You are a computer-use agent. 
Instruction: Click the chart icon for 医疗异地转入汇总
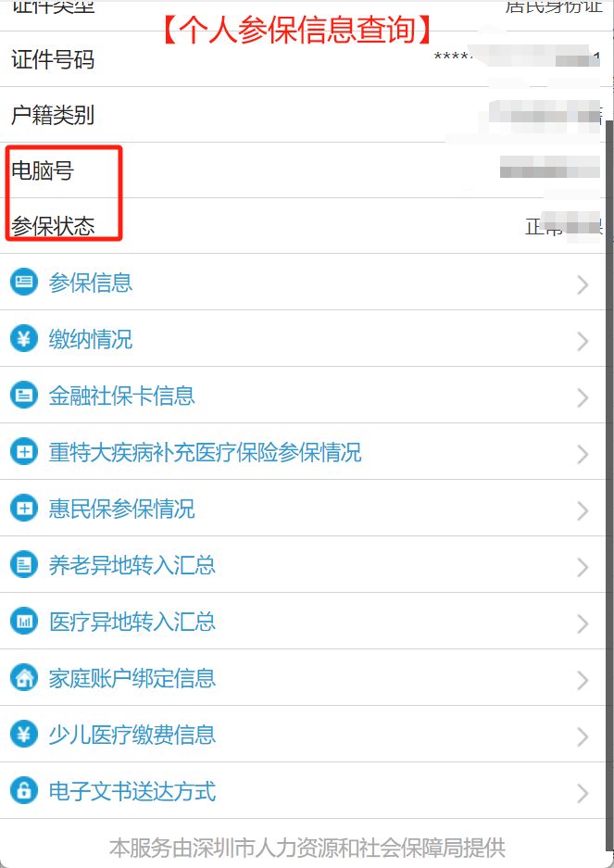(x=24, y=621)
